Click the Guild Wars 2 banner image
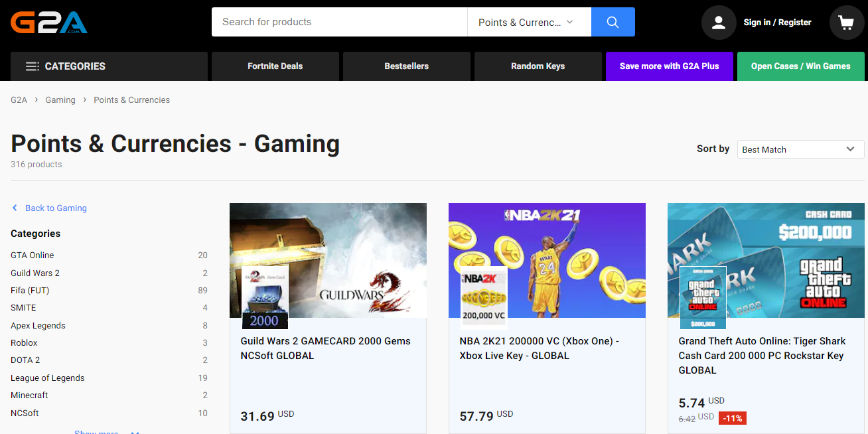This screenshot has height=434, width=868. coord(328,260)
